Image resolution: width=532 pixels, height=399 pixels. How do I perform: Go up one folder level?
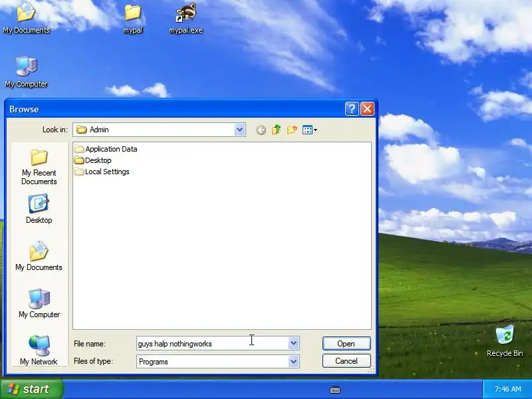tap(277, 130)
